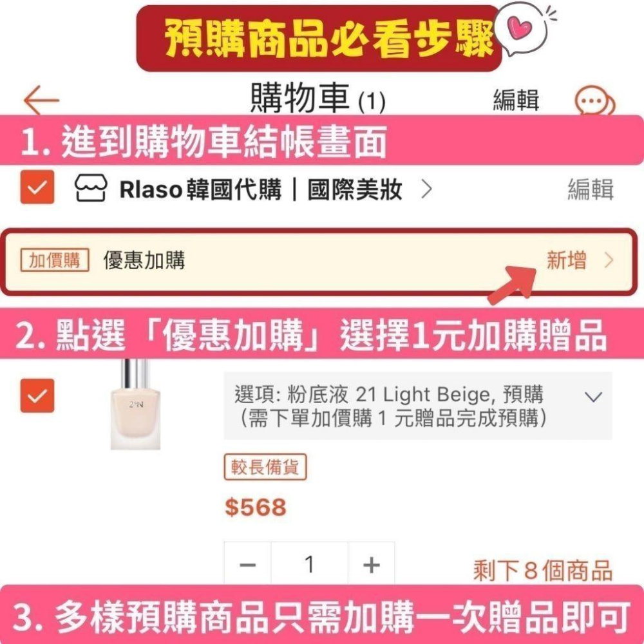
Task: Open the Rlaso shop storefront icon
Action: pos(91,188)
